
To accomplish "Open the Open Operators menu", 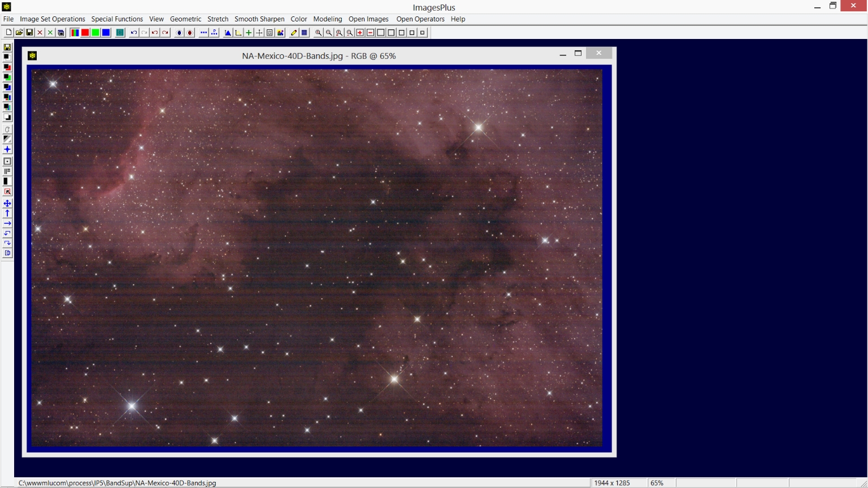I will 420,19.
